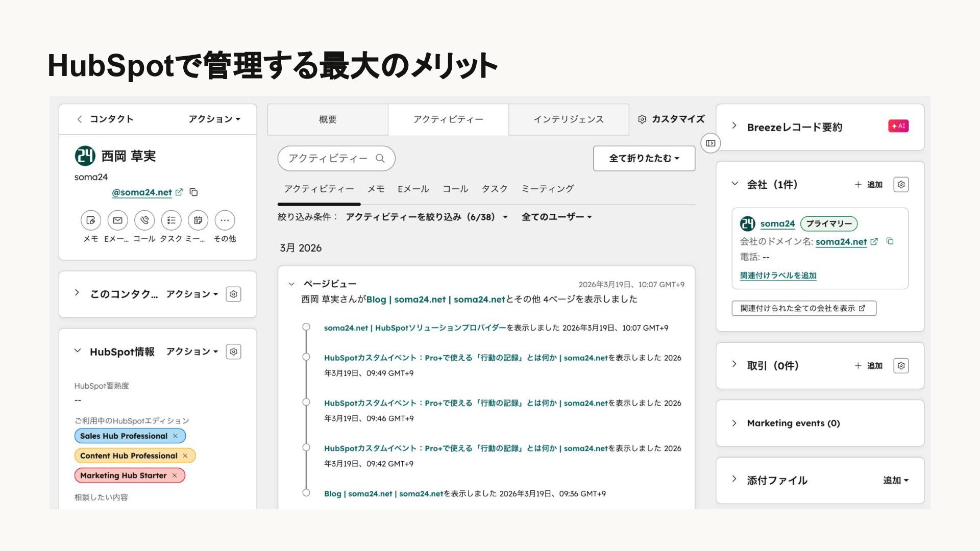Click 関連付けられた全ての会社を表示 button

point(803,308)
